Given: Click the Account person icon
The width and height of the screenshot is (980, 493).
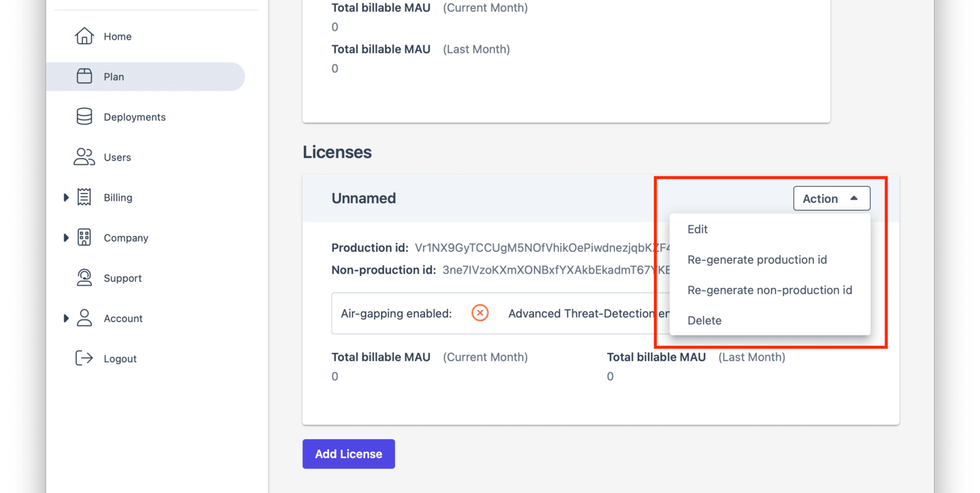Looking at the screenshot, I should point(84,318).
